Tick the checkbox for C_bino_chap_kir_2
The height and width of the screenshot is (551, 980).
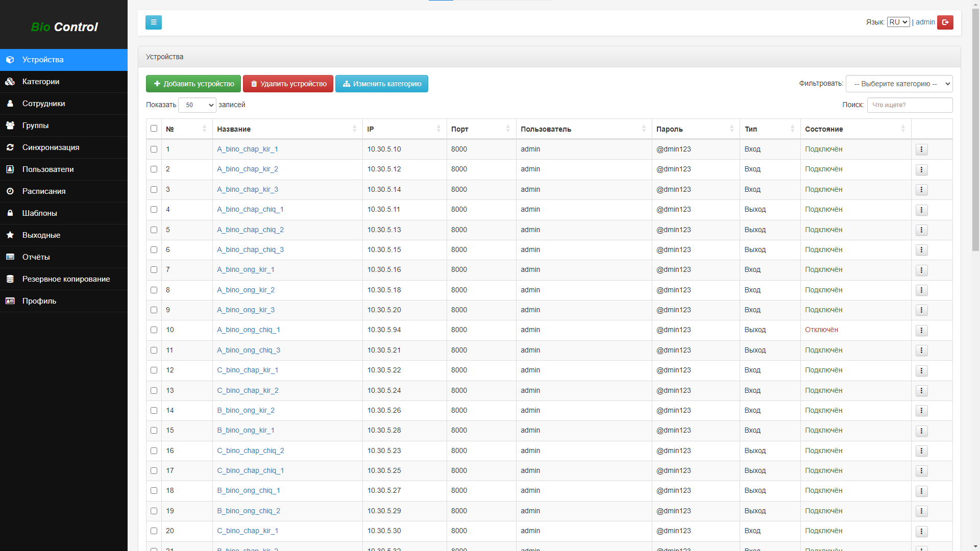point(154,390)
